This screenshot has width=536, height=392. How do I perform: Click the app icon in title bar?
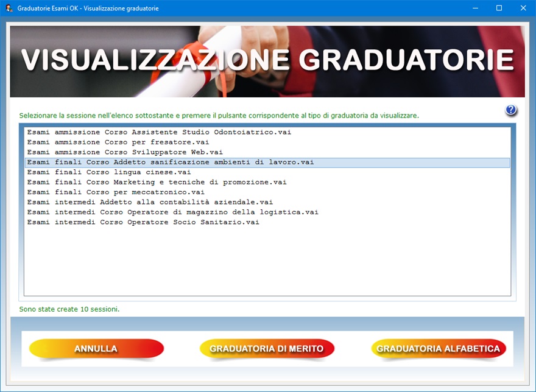click(x=9, y=8)
